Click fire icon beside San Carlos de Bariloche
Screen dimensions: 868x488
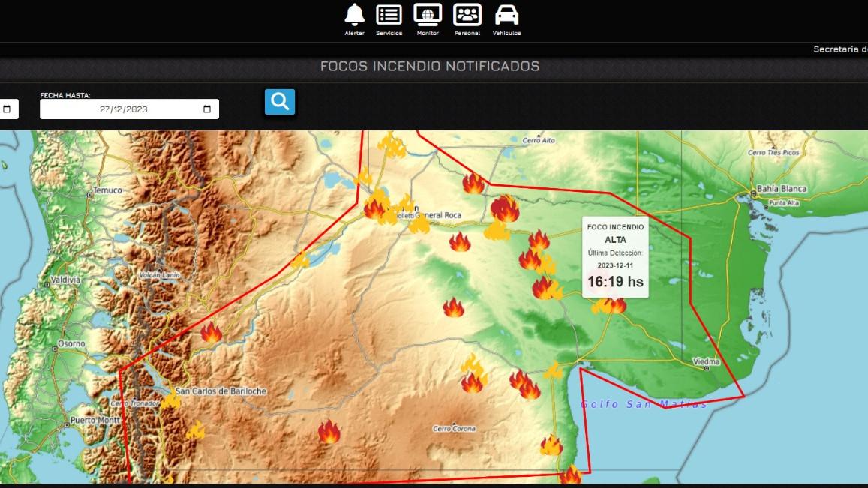(x=170, y=400)
